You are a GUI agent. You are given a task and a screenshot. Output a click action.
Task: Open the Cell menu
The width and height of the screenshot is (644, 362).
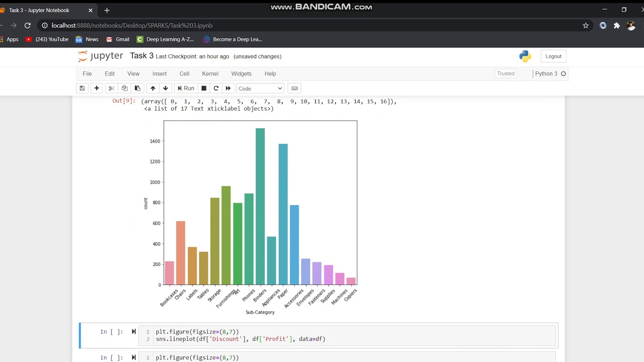point(185,73)
